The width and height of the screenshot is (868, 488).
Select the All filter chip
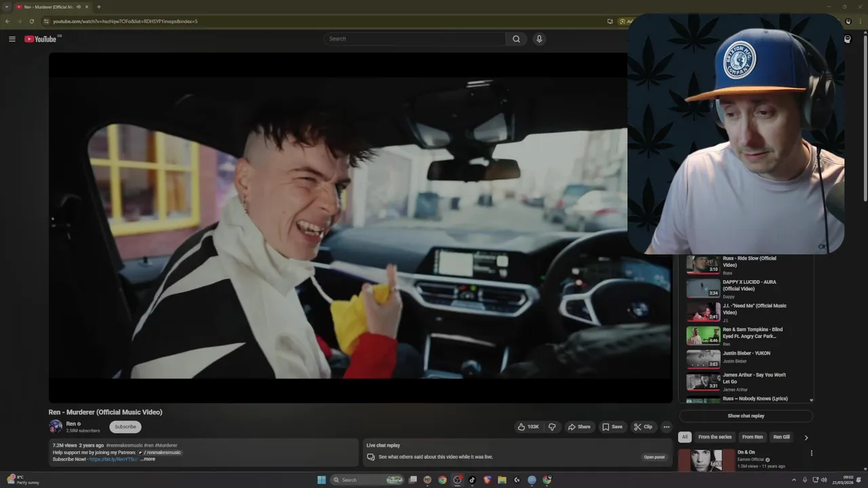[685, 437]
